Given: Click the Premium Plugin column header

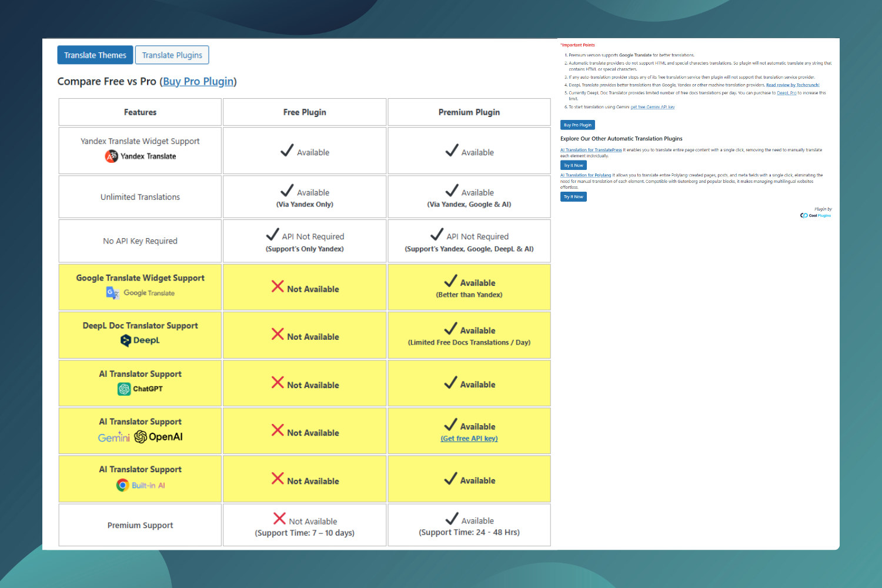Looking at the screenshot, I should (469, 112).
